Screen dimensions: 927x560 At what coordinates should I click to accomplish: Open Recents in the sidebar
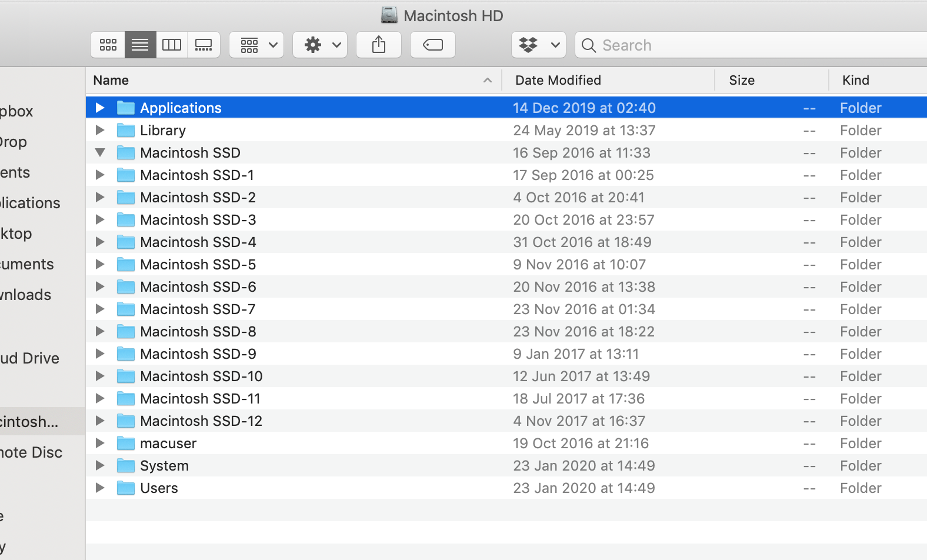(x=15, y=172)
